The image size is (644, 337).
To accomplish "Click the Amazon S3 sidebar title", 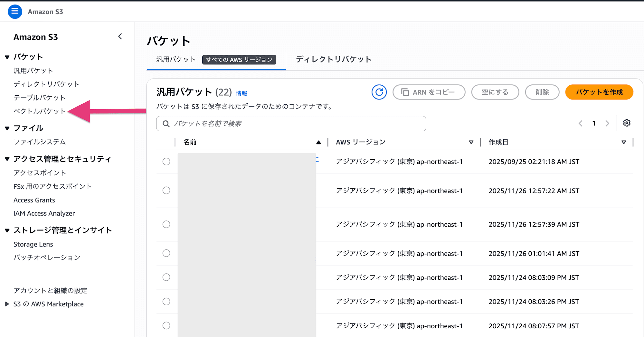I will point(36,37).
